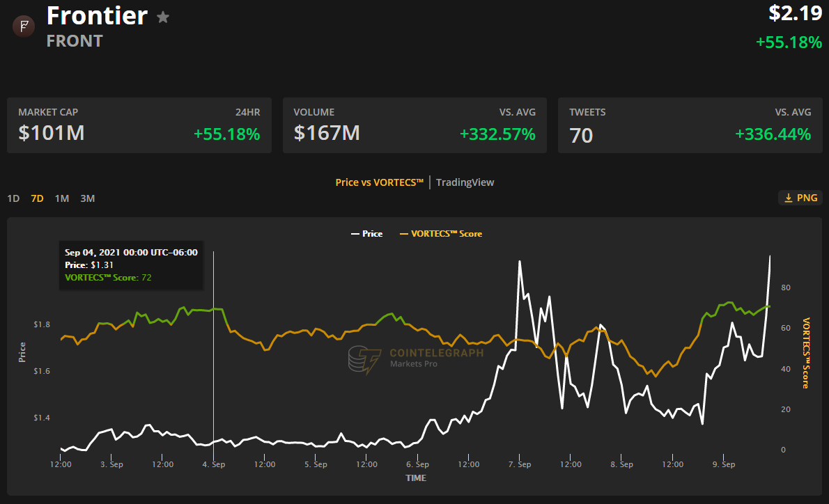Toggle the VORTECS™ Score legend series
The height and width of the screenshot is (504, 829).
click(x=440, y=234)
